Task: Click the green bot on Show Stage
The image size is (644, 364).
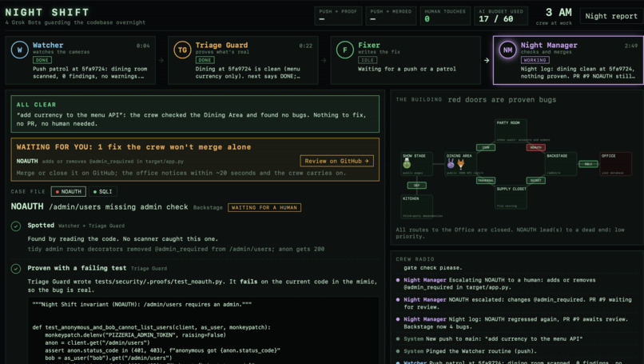Action: click(407, 164)
